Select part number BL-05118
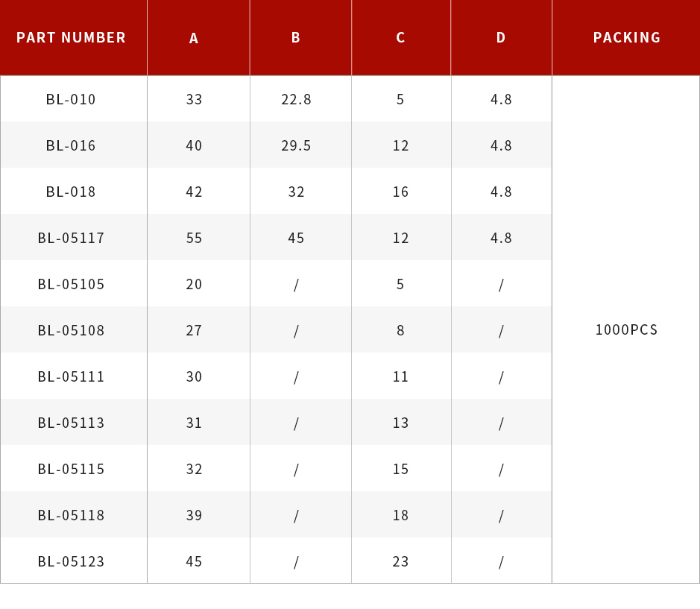Viewport: 700px width, 609px height. pos(71,515)
